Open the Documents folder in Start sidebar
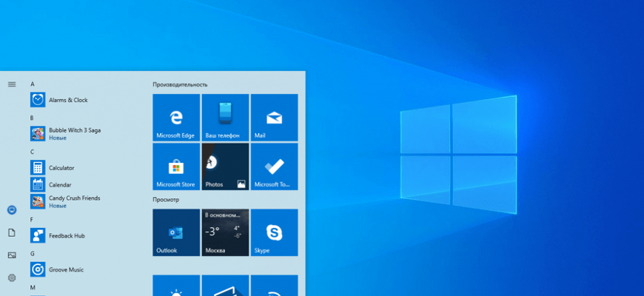Image resolution: width=644 pixels, height=296 pixels. point(12,232)
